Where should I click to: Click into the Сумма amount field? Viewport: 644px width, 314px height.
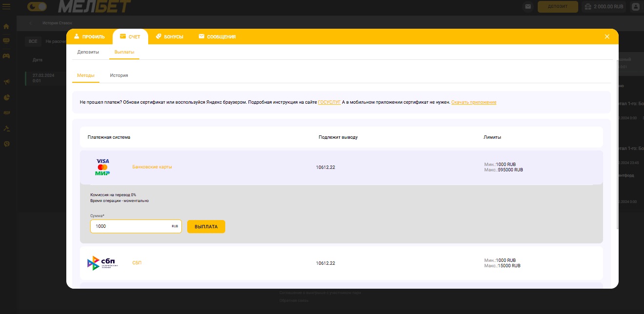point(136,226)
